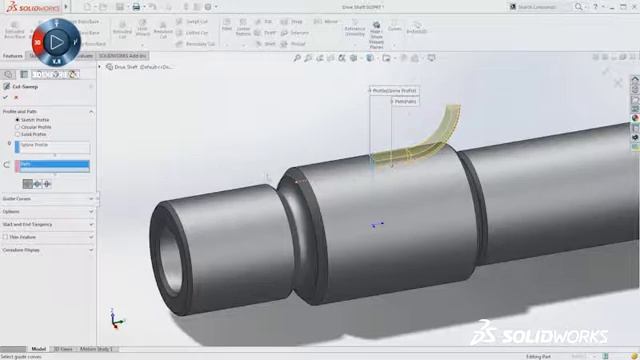The image size is (640, 360).
Task: Click the Print icon in top toolbar
Action: (136, 7)
